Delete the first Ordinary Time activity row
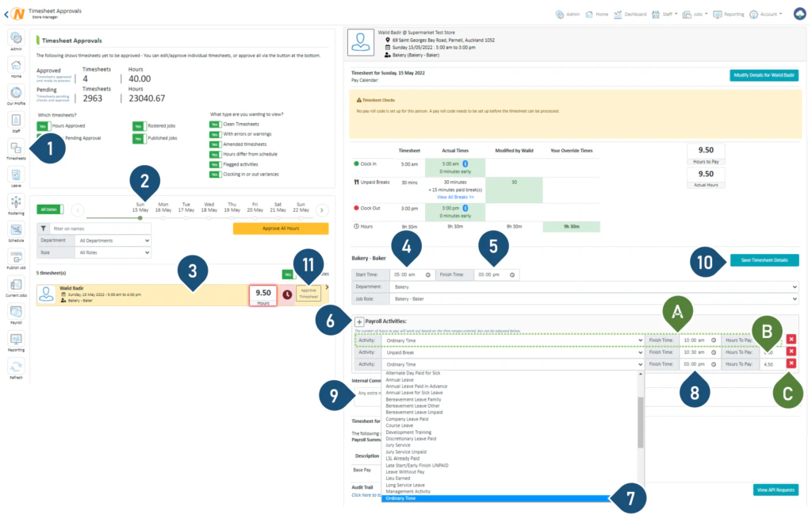The width and height of the screenshot is (812, 515). [791, 340]
